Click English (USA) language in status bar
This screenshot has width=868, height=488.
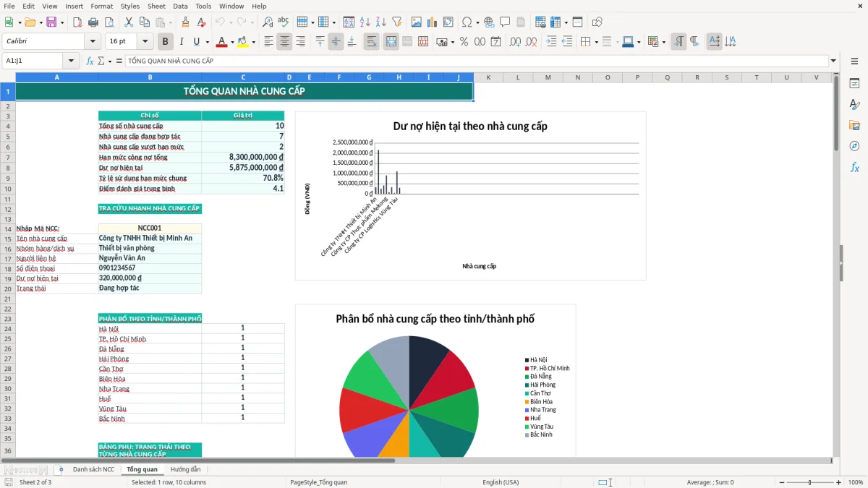pyautogui.click(x=501, y=482)
